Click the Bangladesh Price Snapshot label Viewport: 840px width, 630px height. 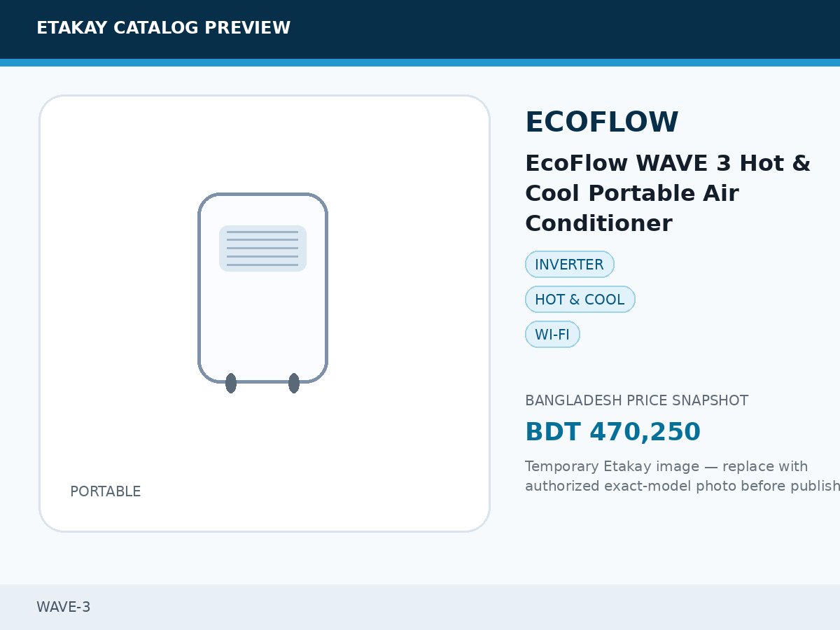637,400
